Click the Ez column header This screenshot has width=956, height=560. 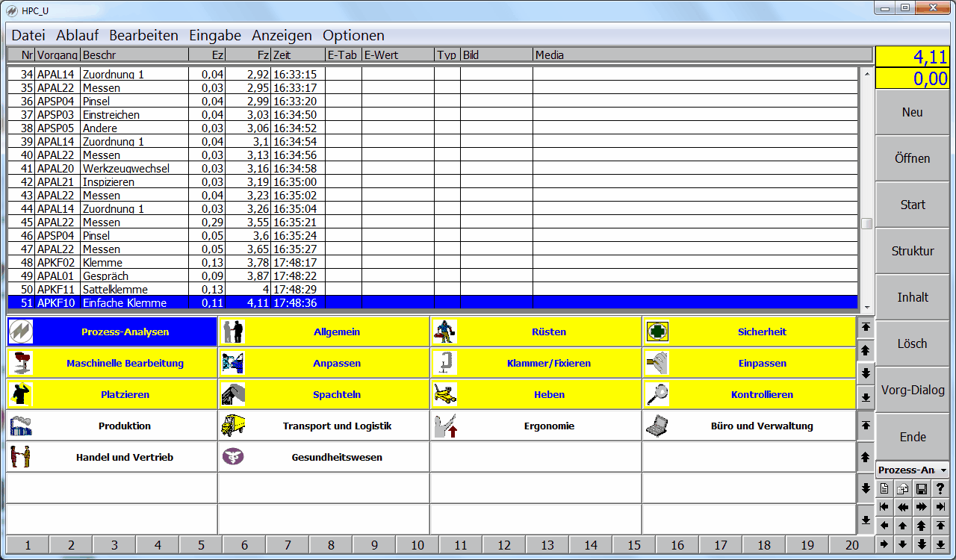click(x=206, y=55)
